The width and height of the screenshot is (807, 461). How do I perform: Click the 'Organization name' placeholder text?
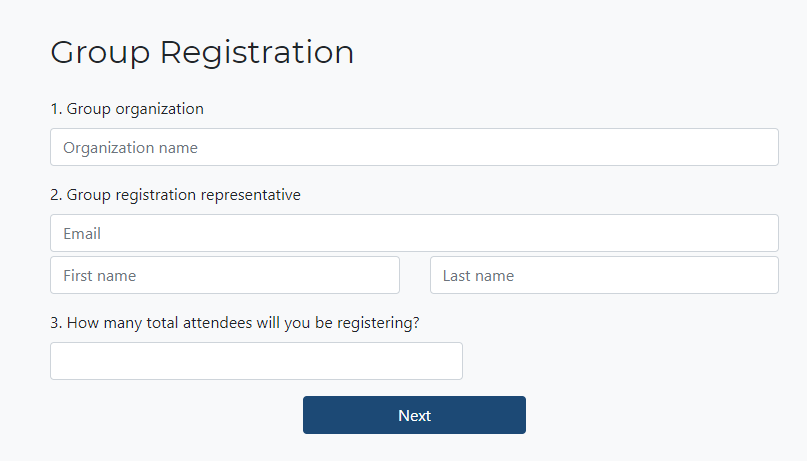130,148
